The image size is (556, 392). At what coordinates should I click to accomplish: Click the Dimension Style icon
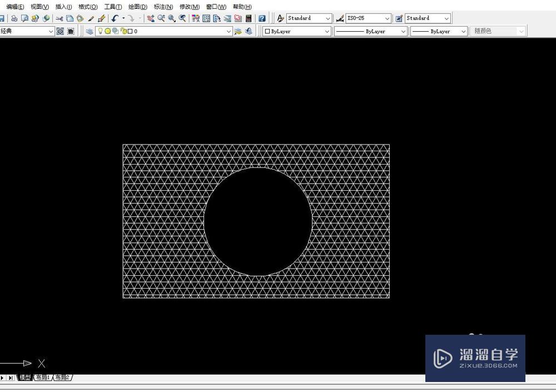point(340,18)
